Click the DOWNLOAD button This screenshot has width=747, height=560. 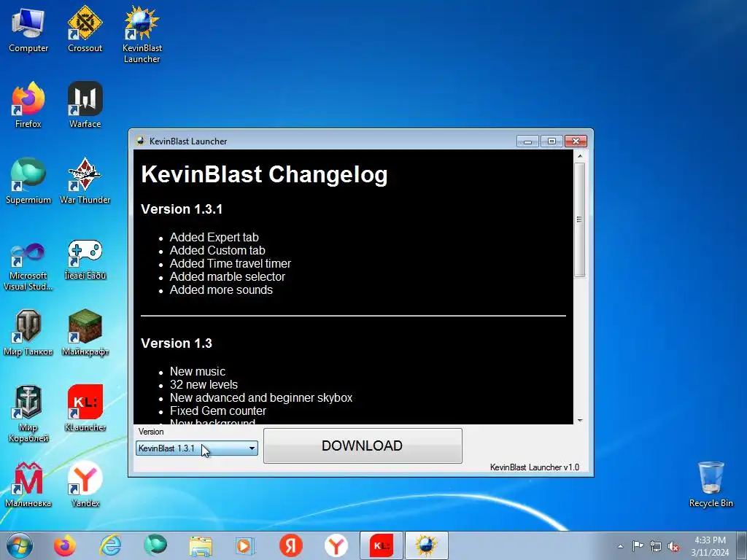(x=363, y=446)
